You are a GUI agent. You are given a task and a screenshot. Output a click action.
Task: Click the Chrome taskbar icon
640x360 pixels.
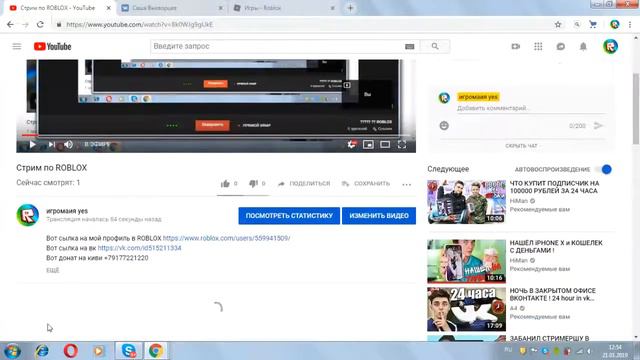tap(156, 351)
